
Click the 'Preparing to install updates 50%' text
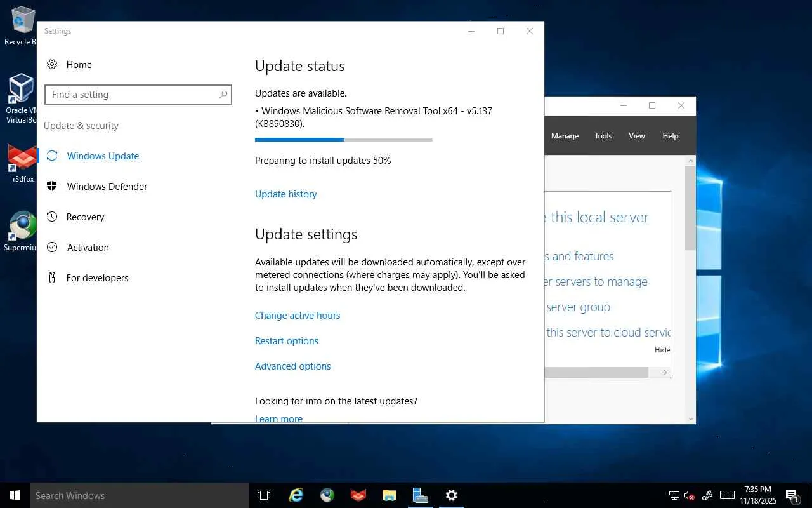click(x=323, y=161)
